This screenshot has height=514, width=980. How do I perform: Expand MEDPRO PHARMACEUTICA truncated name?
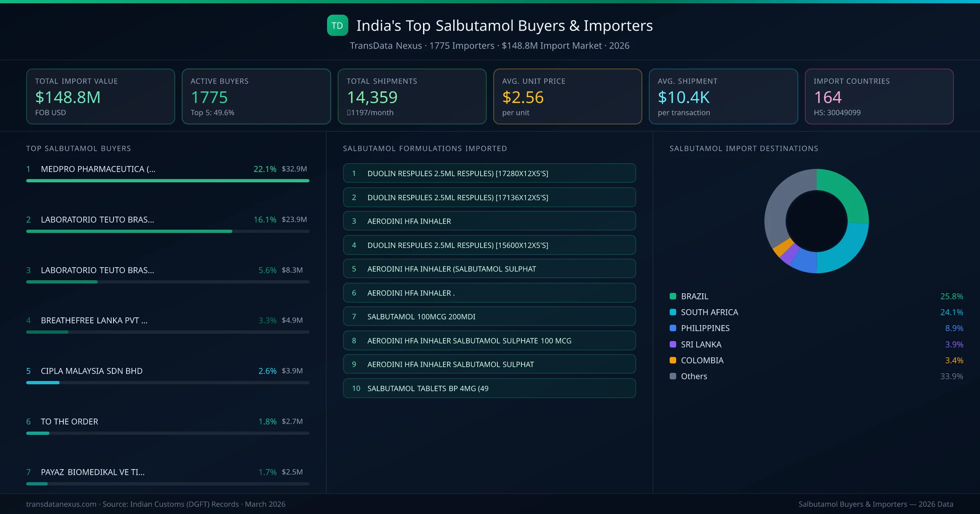(x=98, y=169)
